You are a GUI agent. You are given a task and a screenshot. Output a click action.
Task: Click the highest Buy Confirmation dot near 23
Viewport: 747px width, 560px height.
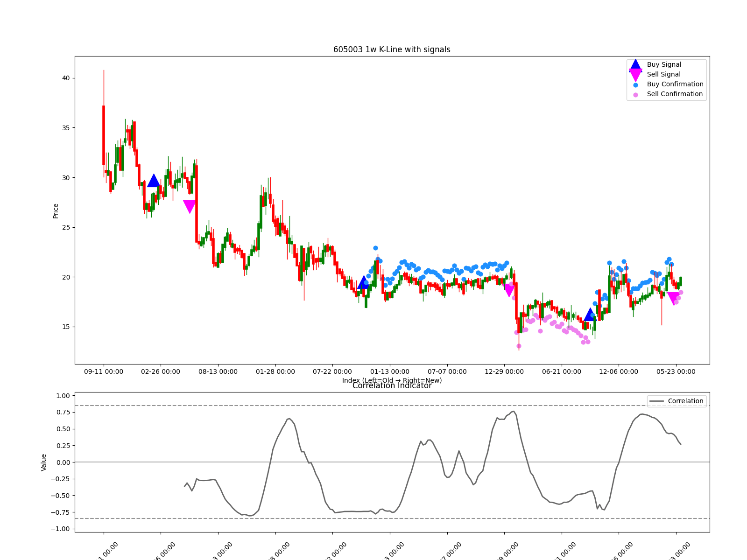375,248
